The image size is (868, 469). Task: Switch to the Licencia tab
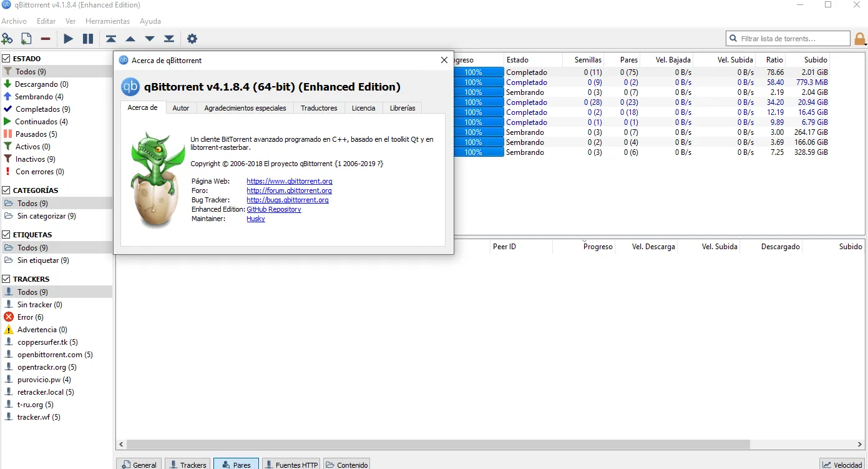363,107
